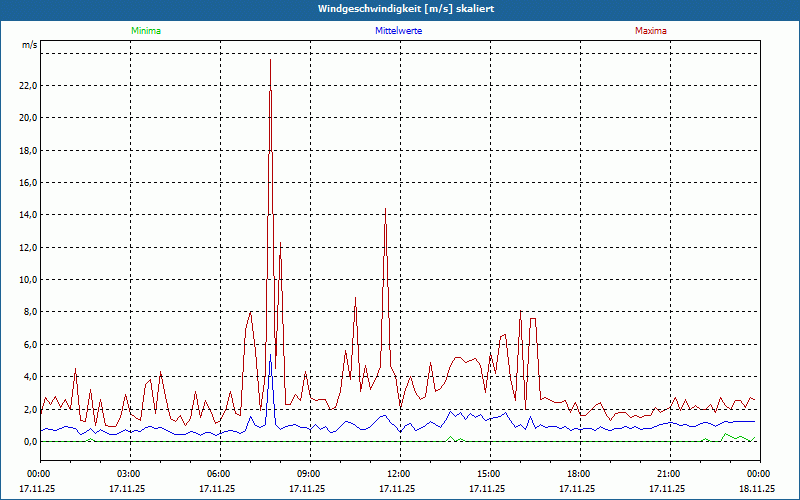Click the 03:00 time axis label

(128, 474)
